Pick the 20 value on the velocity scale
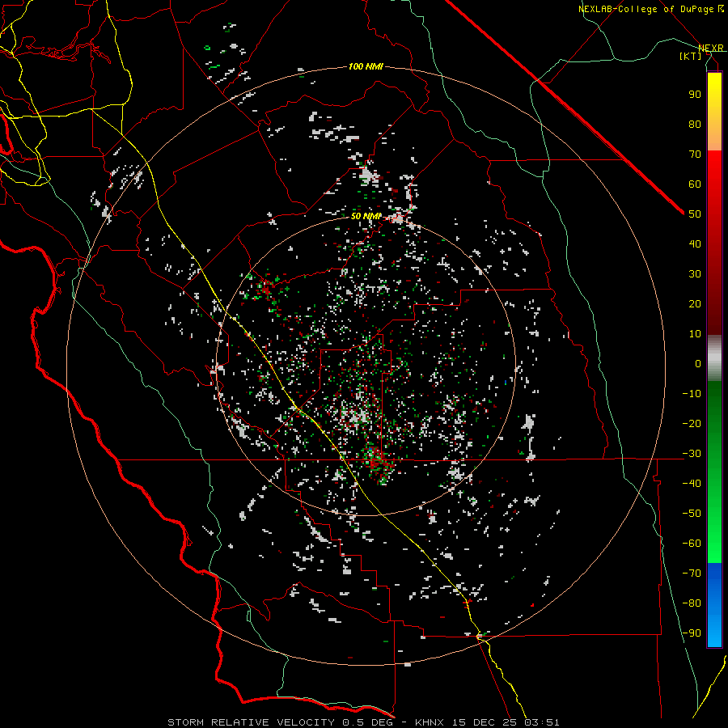This screenshot has width=728, height=728. pyautogui.click(x=695, y=304)
